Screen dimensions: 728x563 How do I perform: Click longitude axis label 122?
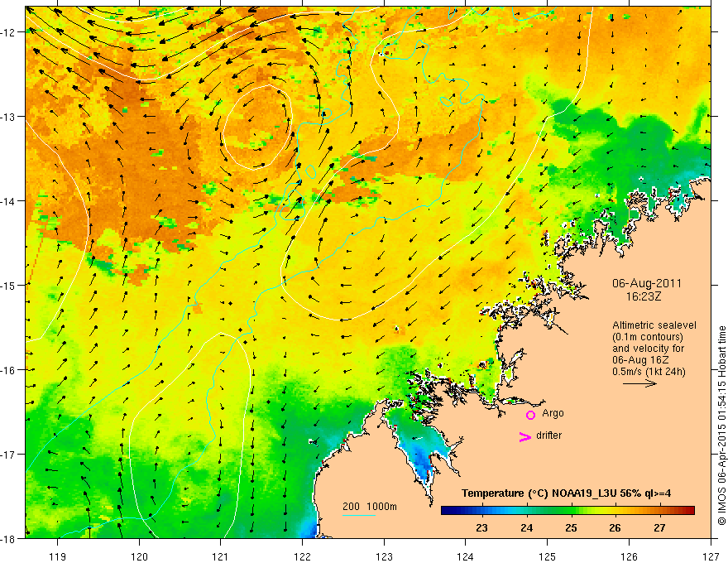[302, 556]
